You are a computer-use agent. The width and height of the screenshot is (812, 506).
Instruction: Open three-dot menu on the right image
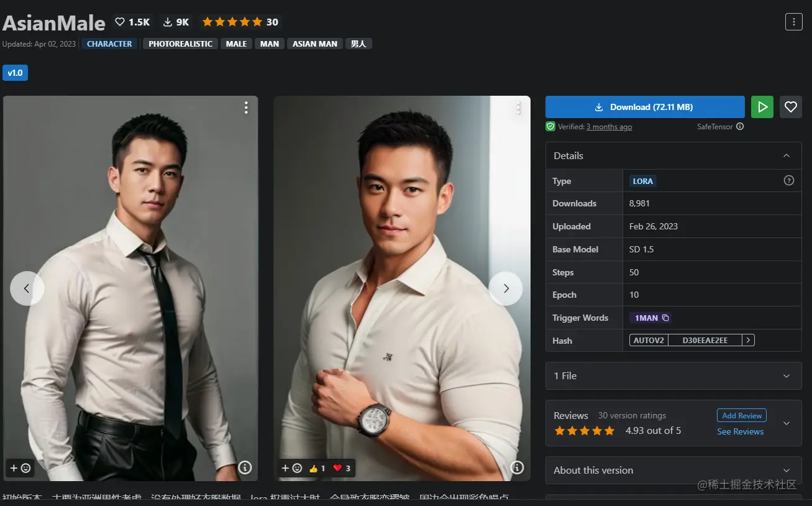point(519,108)
